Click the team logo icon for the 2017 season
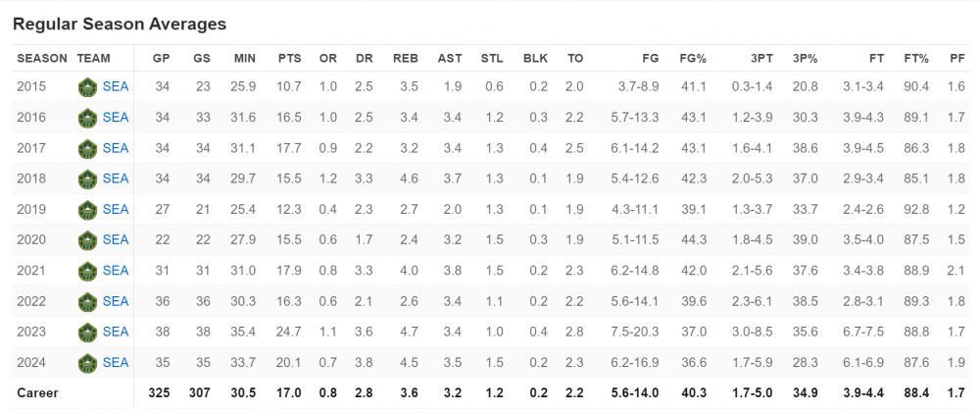 87,148
